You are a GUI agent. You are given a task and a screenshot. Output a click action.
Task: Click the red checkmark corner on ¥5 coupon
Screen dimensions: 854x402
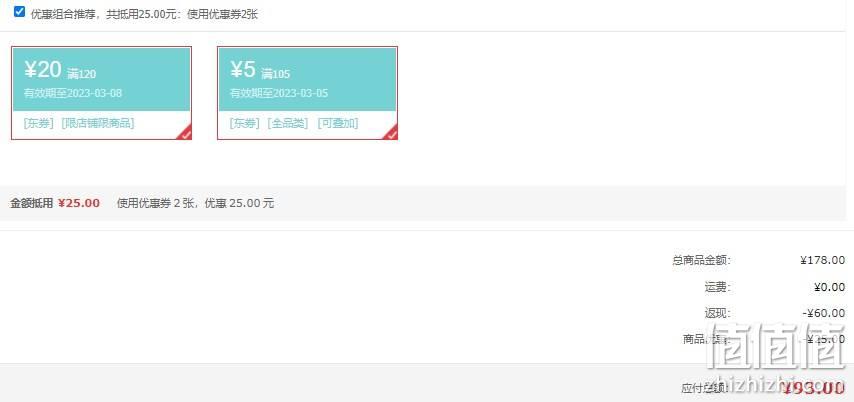point(392,133)
